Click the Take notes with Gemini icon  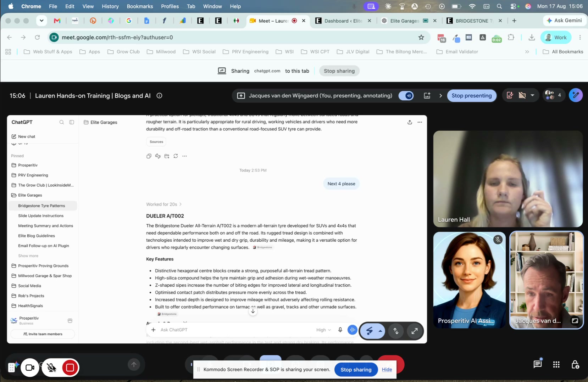point(510,95)
